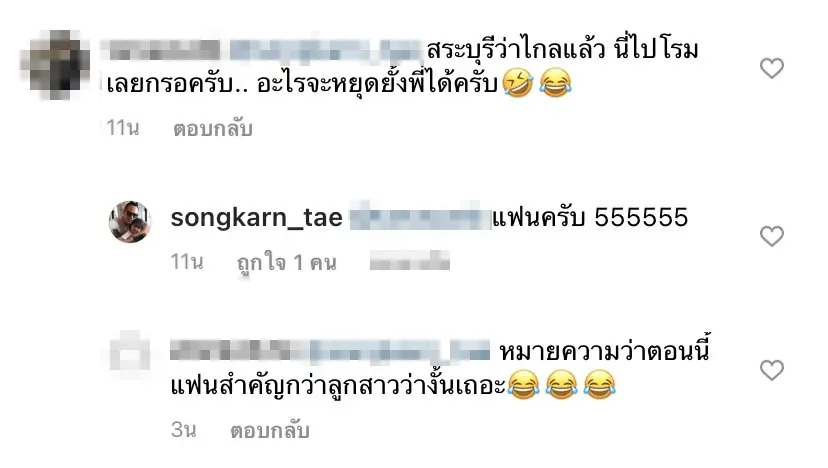Open songkarn_tae's profile picture
This screenshot has height=468, width=828.
coord(130,222)
